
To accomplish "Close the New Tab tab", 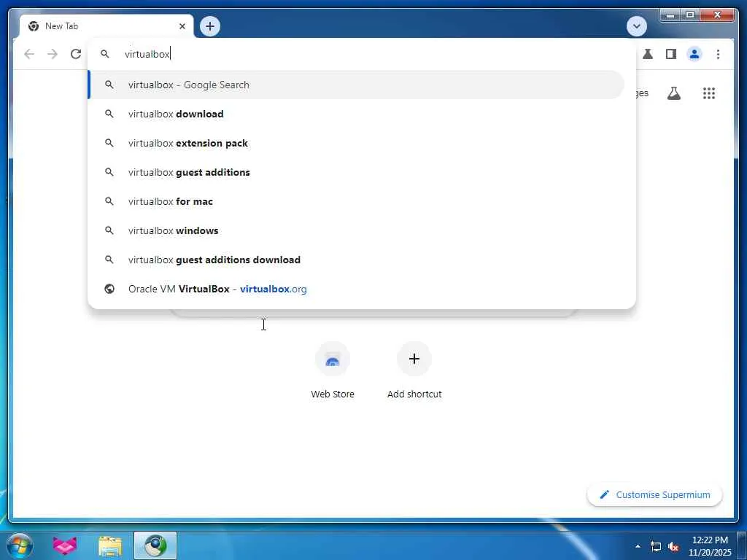I will [182, 26].
